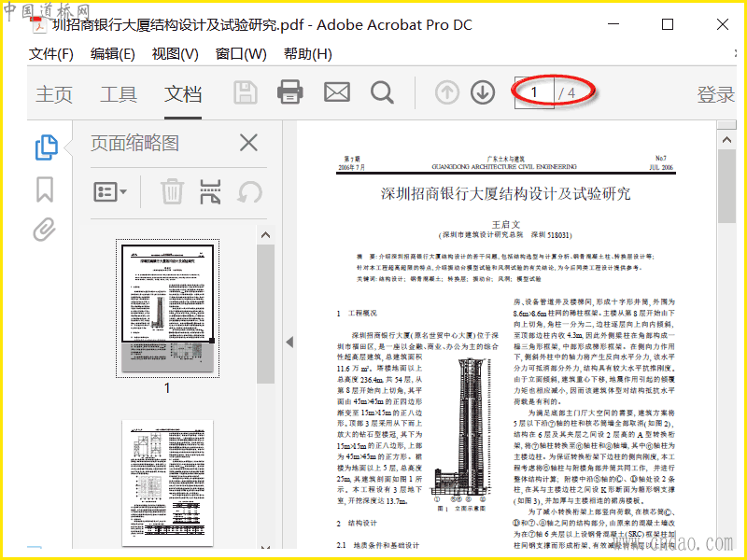
Task: Click the save file floppy icon
Action: point(246,92)
